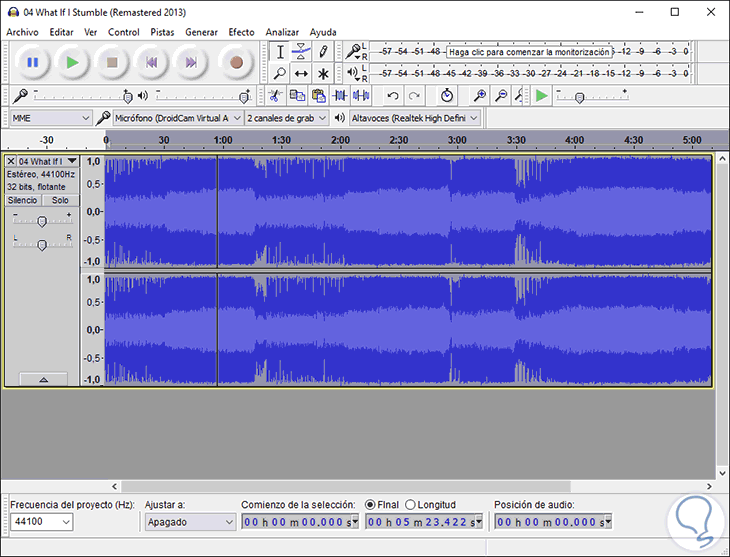Choose the Draw pencil tool

323,51
